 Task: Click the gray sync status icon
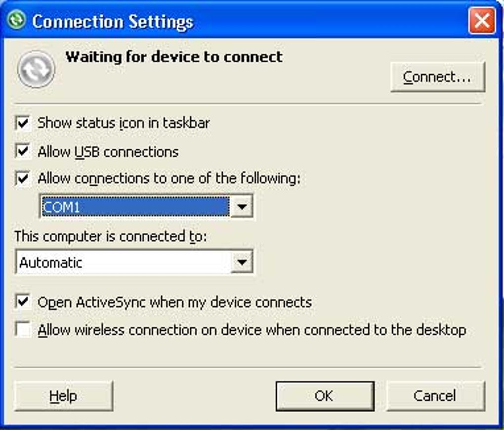[x=36, y=69]
